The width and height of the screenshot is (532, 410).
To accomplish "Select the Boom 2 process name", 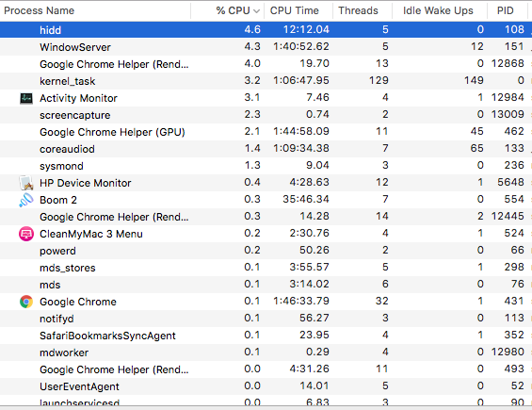I will pyautogui.click(x=58, y=200).
